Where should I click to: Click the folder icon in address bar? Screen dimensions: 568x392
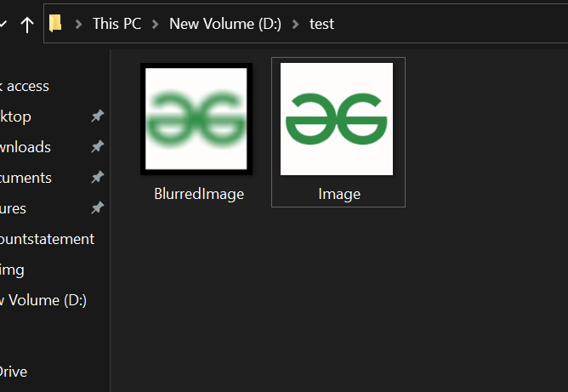pos(55,24)
